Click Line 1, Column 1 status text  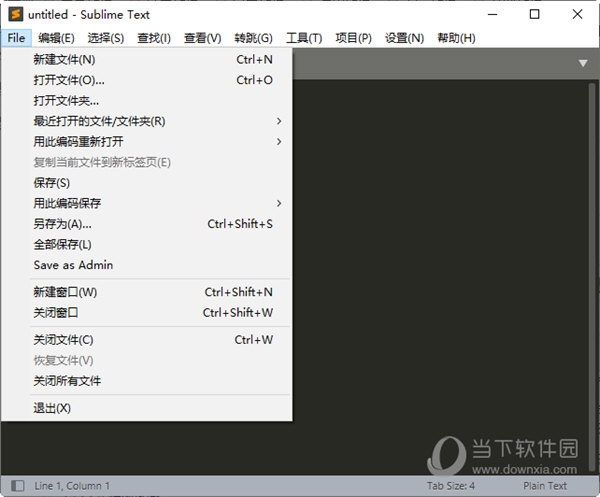pyautogui.click(x=72, y=486)
